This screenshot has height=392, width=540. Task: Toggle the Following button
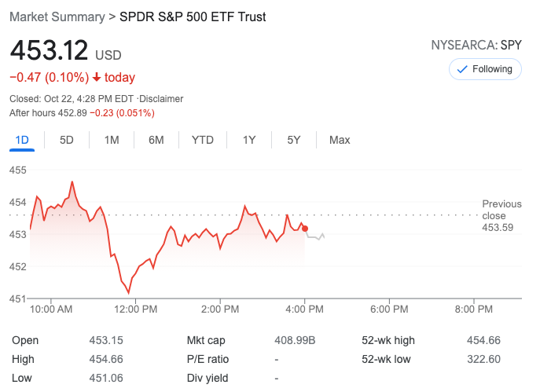[484, 69]
